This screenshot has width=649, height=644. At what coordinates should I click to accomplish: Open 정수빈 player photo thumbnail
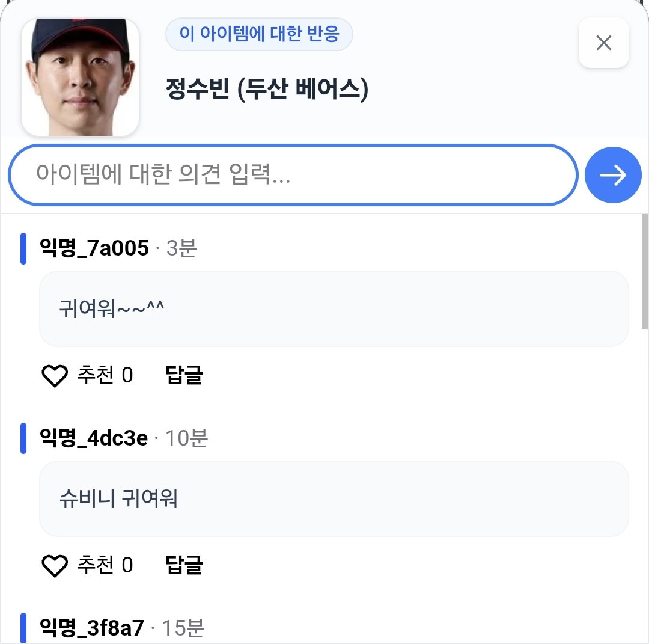tap(80, 77)
